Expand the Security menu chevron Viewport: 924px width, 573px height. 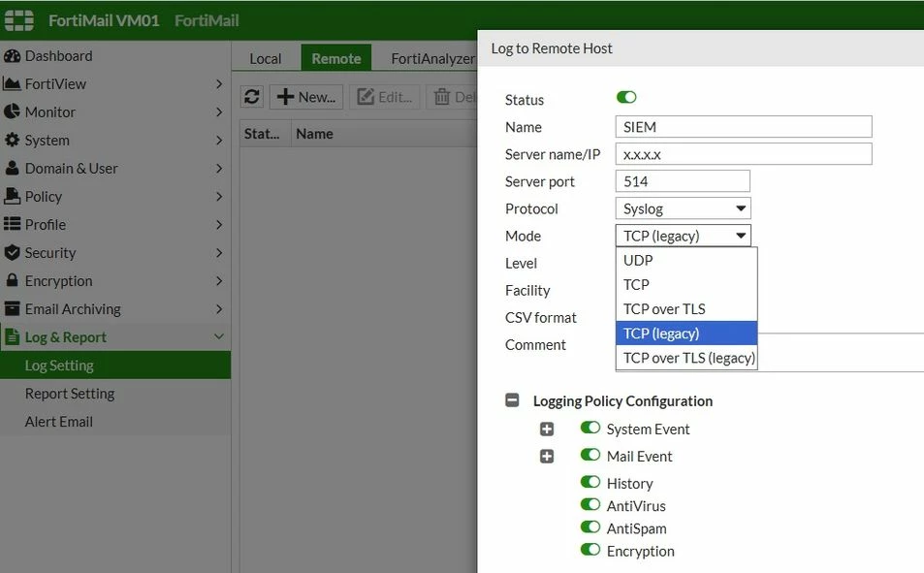(219, 252)
